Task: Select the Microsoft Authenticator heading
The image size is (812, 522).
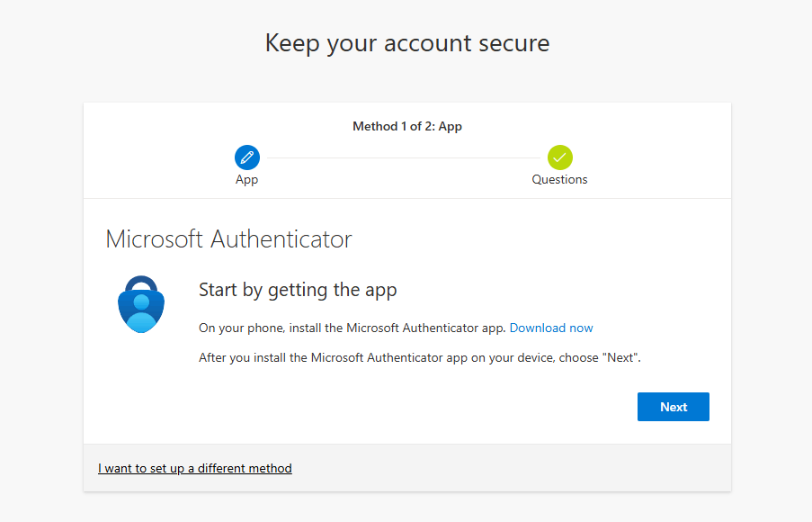Action: [x=228, y=238]
